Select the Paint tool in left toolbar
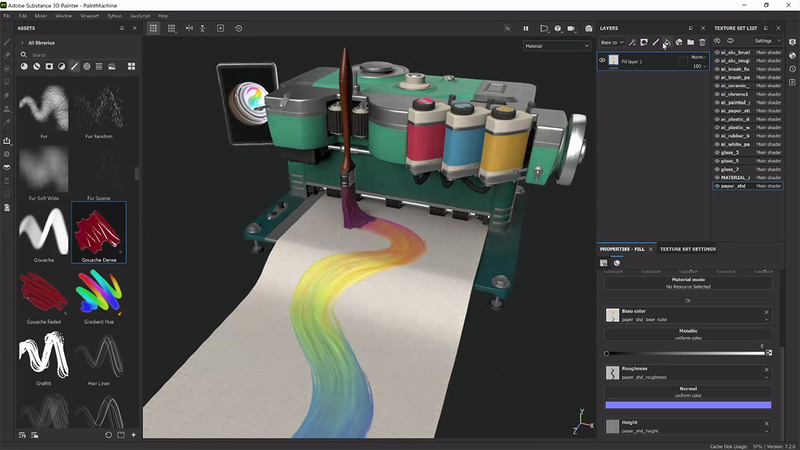 tap(7, 42)
